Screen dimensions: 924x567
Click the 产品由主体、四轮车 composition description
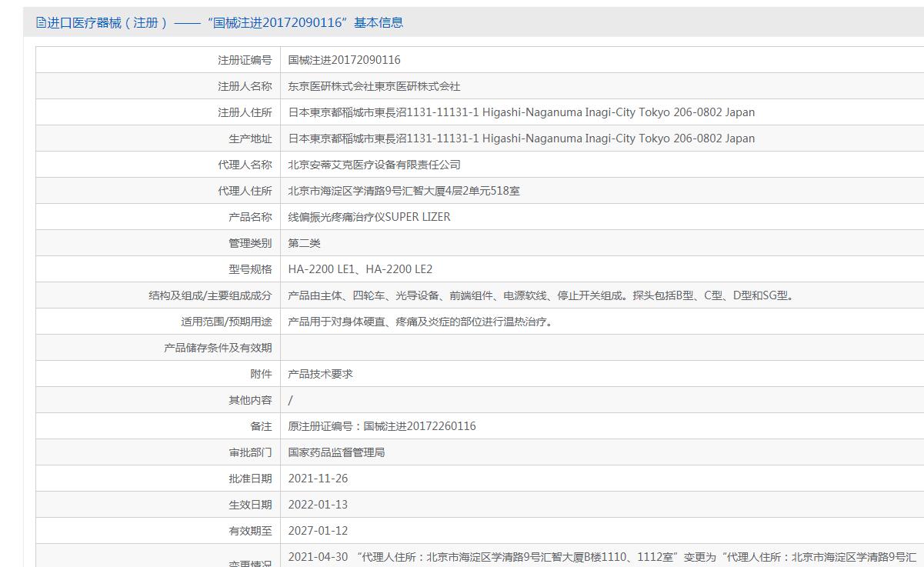[542, 295]
